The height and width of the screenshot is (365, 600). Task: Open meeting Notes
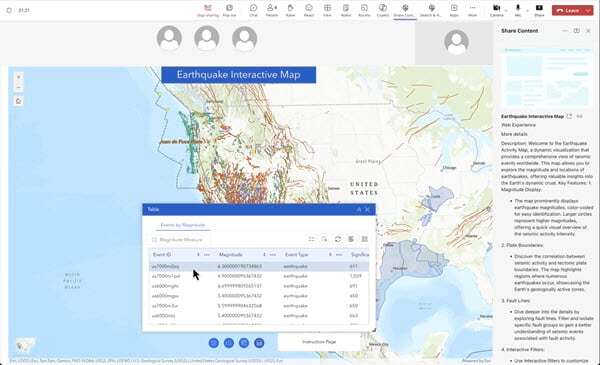(346, 10)
